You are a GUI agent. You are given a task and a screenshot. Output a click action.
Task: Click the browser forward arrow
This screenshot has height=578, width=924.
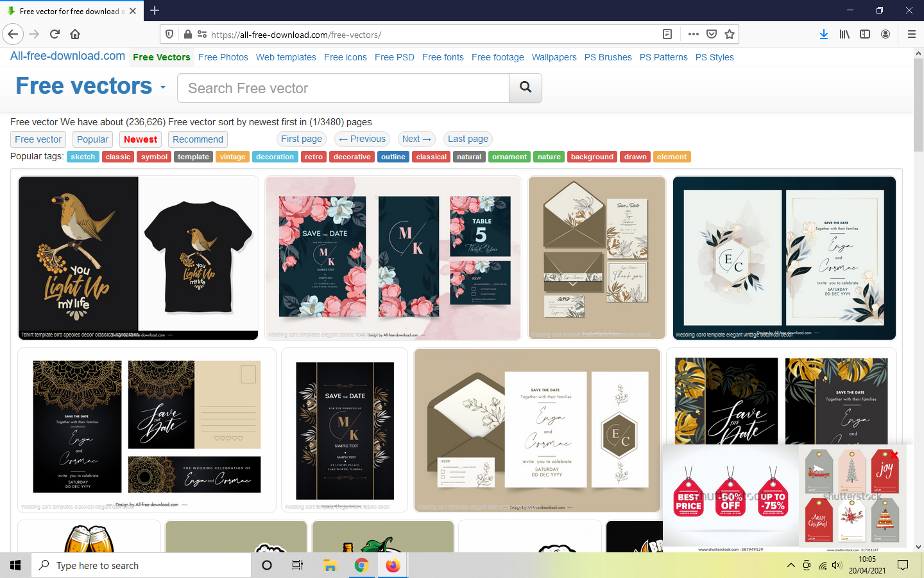[x=34, y=34]
